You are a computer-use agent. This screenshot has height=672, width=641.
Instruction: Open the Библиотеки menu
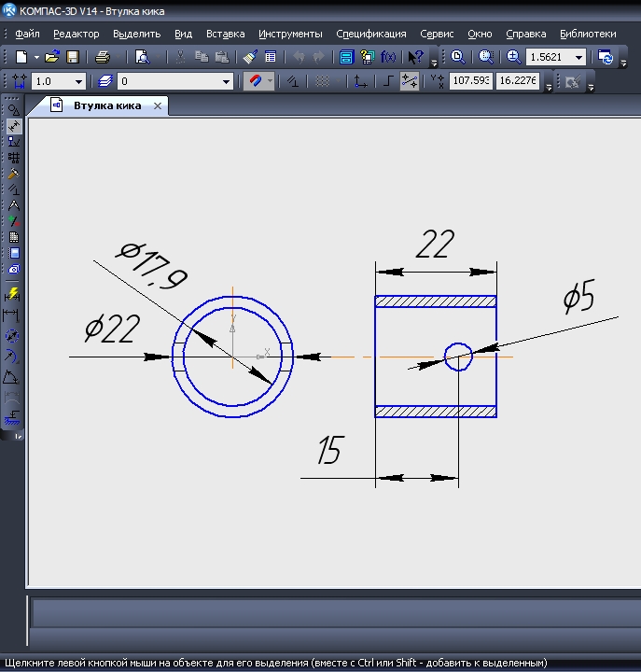(588, 34)
